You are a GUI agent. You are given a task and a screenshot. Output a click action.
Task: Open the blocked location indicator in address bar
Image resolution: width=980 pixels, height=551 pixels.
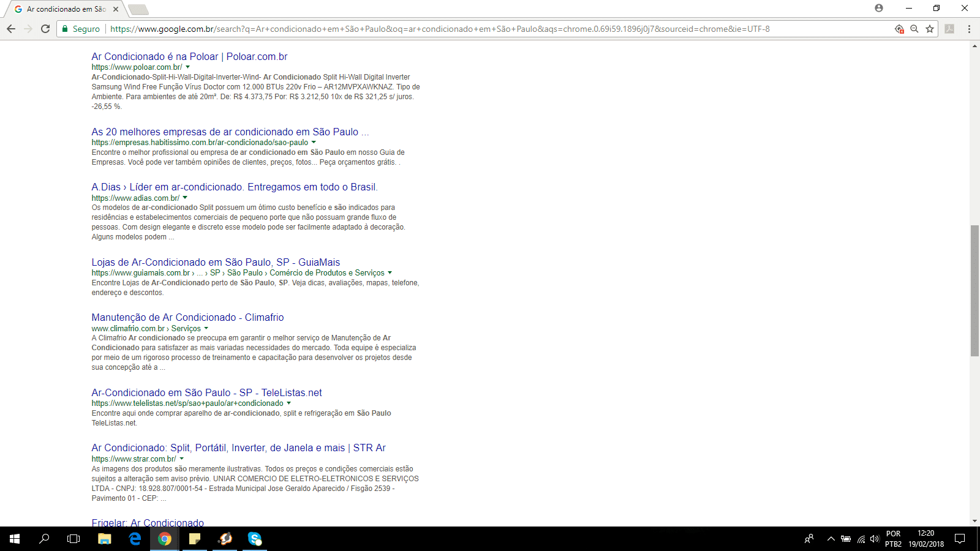899,29
